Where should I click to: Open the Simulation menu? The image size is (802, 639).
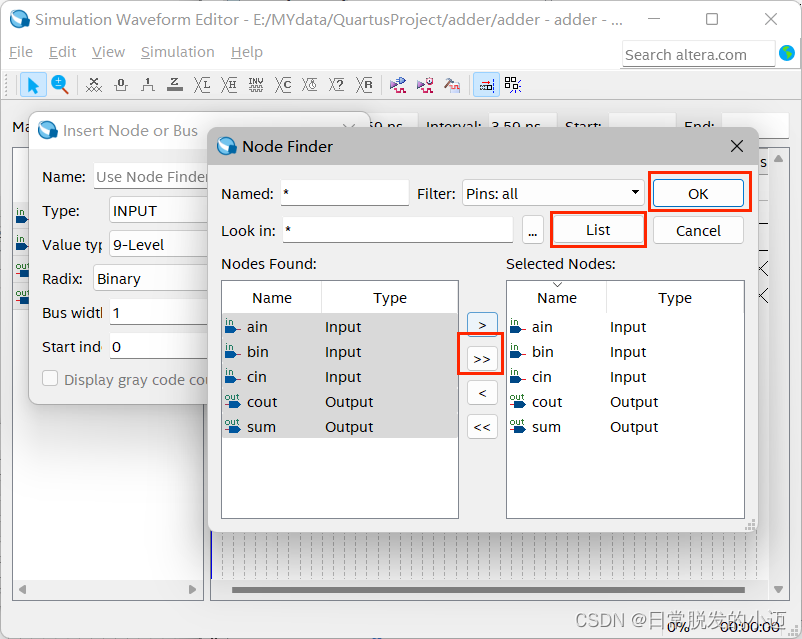point(177,52)
